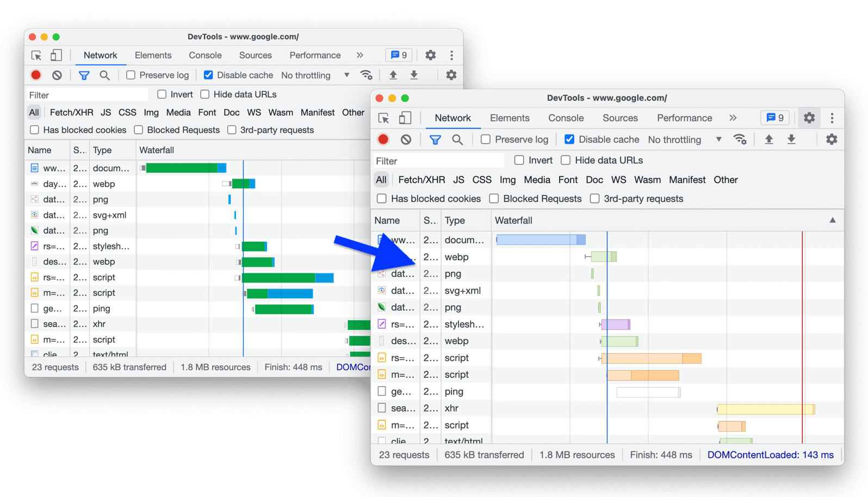Select the Fetch/XHR filter in the front window

click(421, 180)
